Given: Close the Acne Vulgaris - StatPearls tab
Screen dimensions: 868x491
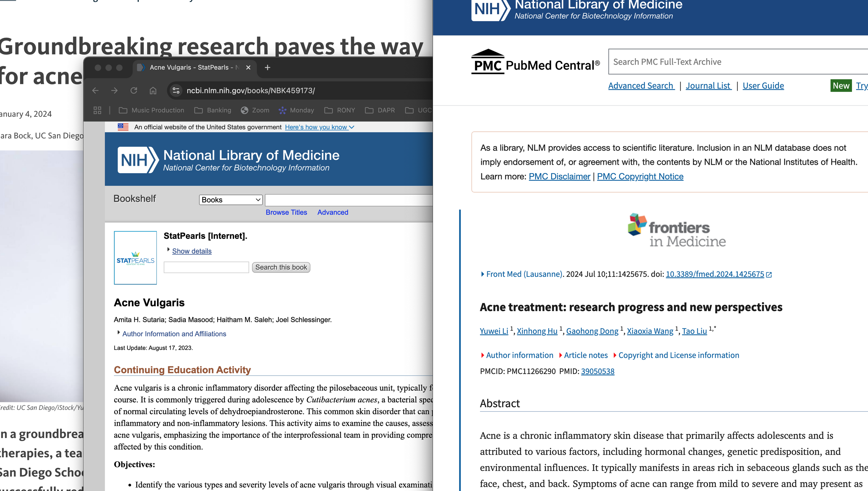Looking at the screenshot, I should tap(248, 67).
